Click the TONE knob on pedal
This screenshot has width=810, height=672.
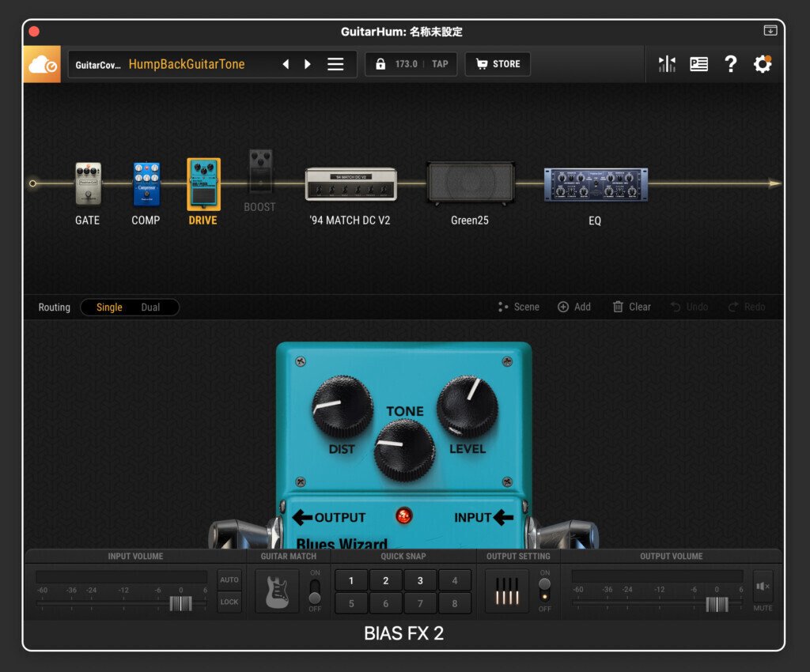[x=404, y=450]
